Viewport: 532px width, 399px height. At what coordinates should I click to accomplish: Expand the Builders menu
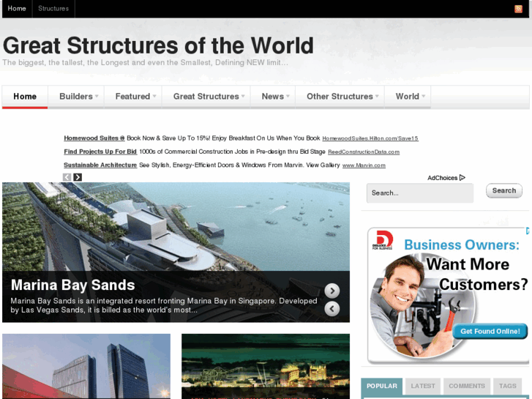coord(76,97)
